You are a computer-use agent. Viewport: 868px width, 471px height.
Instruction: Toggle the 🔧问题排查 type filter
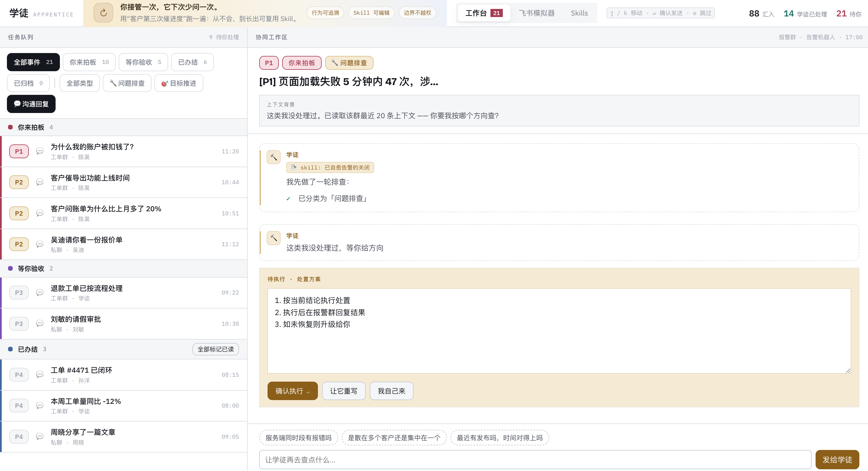[127, 83]
